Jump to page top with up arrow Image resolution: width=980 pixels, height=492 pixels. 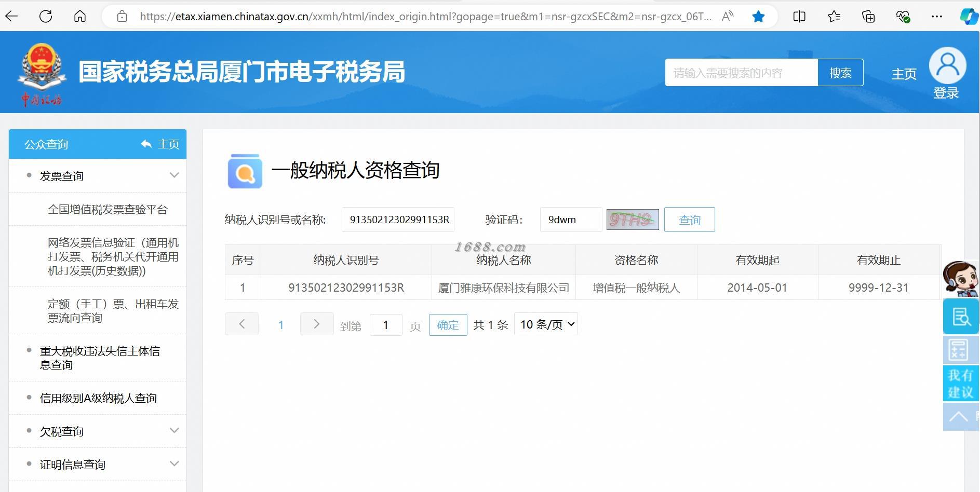click(960, 417)
